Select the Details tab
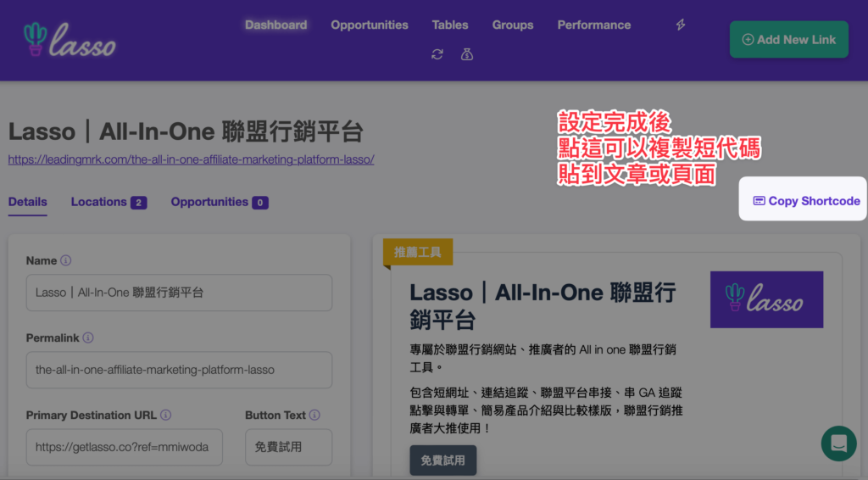 28,202
